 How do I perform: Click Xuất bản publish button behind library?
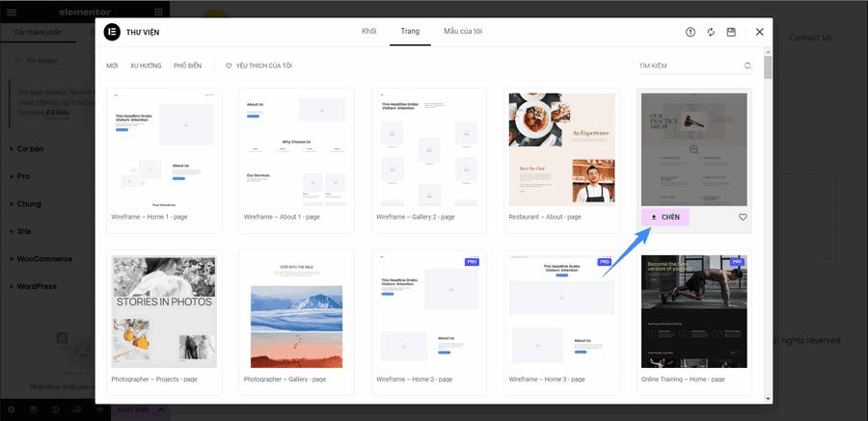click(x=133, y=409)
